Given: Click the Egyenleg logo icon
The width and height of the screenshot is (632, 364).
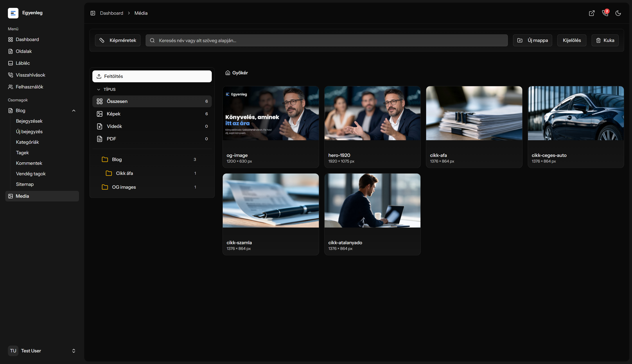Looking at the screenshot, I should 13,13.
